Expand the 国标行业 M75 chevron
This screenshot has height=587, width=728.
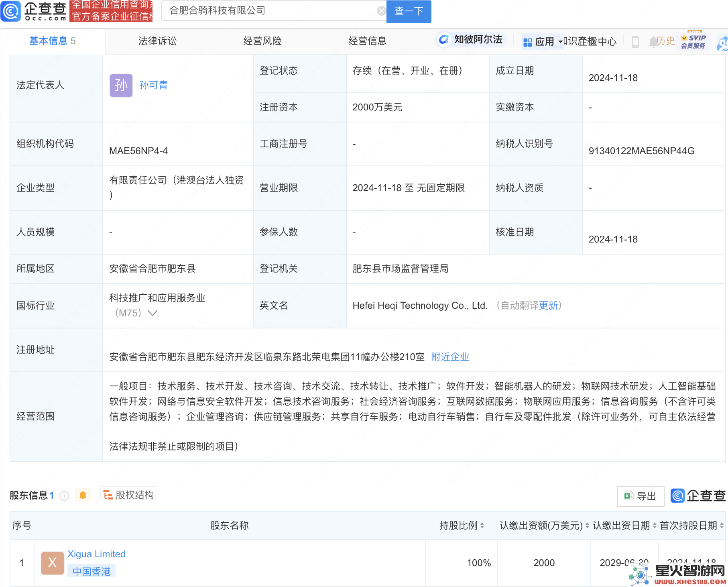pyautogui.click(x=153, y=313)
